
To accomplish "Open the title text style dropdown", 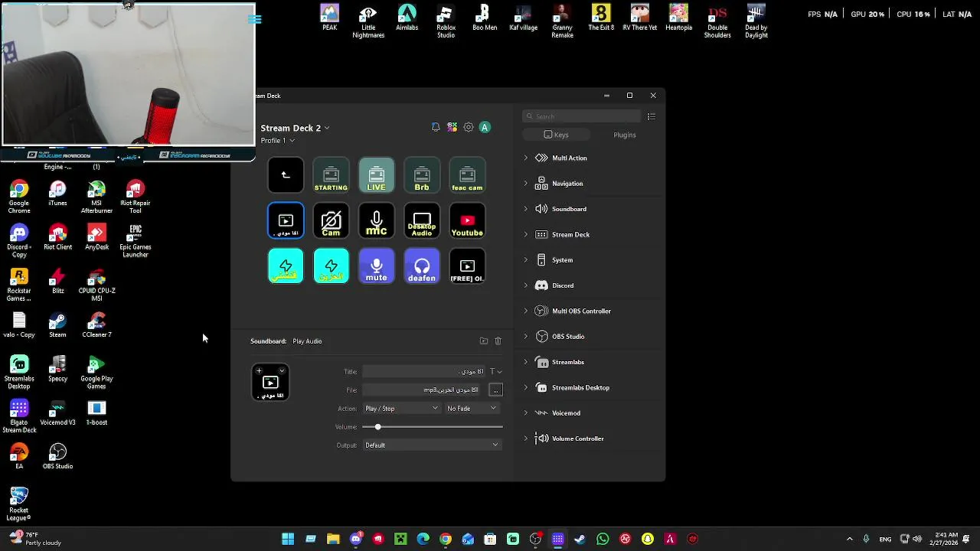I will (x=495, y=372).
